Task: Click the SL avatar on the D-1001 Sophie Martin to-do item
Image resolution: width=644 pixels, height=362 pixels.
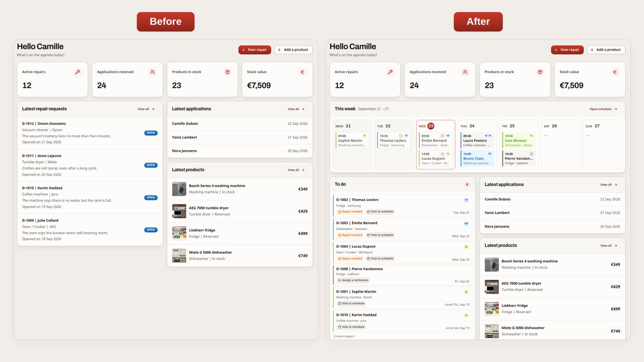Action: coord(466,292)
